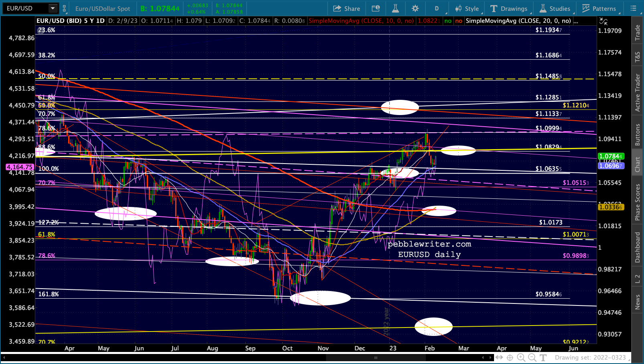Click the pebblewriter.com chart annotation text

[429, 244]
